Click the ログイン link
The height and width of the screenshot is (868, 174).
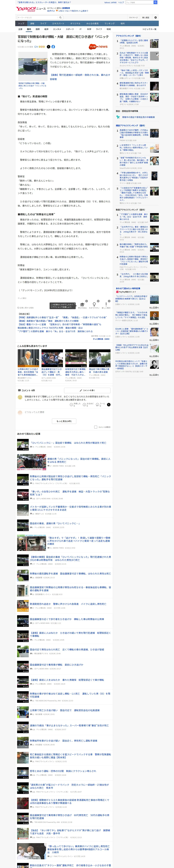[x=51, y=11]
